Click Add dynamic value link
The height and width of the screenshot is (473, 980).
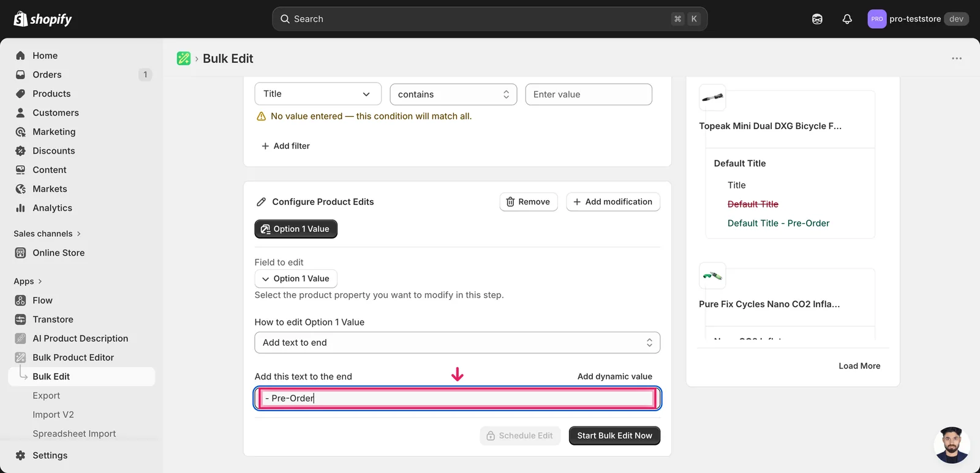[x=615, y=376]
